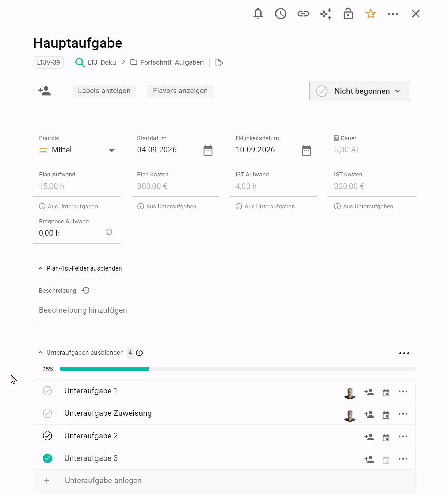Open more options for Unteraufgabe 2
Screen dimensions: 448x496
tap(403, 436)
